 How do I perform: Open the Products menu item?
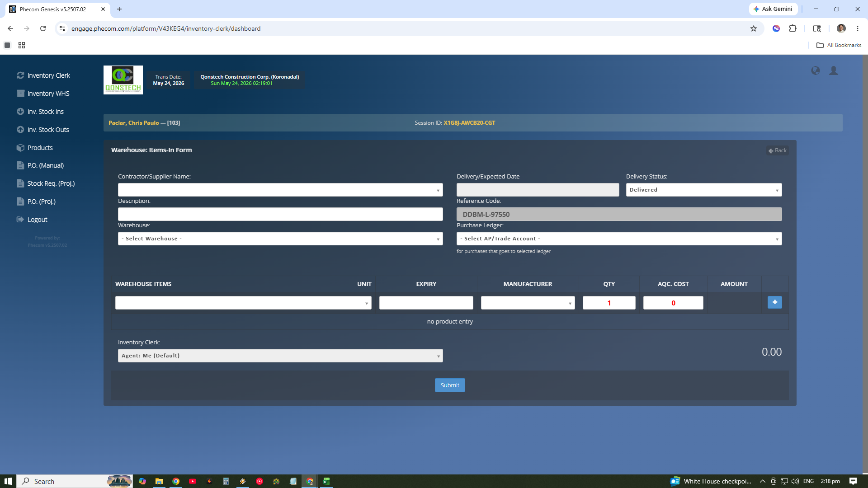point(35,148)
